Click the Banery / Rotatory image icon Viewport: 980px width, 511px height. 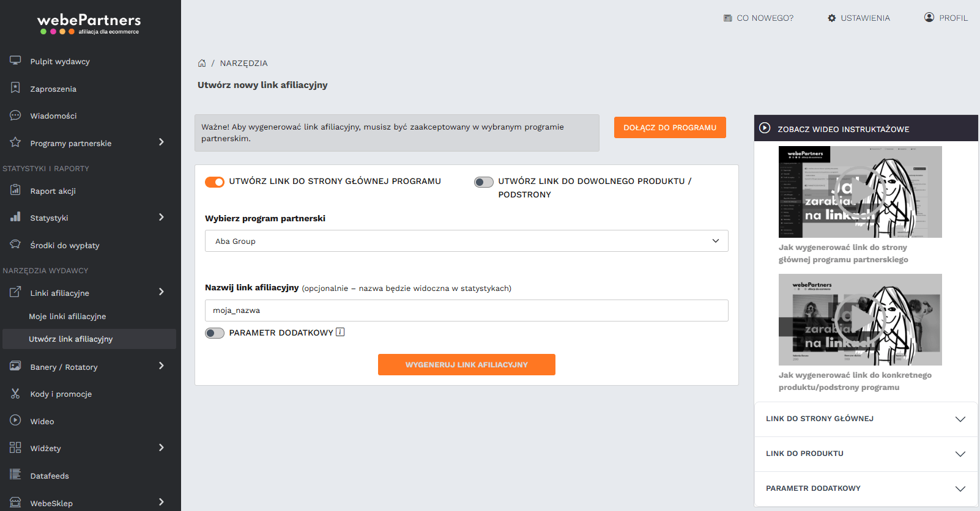pyautogui.click(x=15, y=366)
